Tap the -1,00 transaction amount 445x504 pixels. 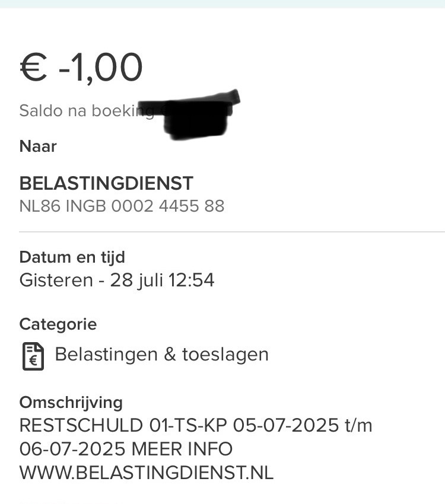[101, 67]
